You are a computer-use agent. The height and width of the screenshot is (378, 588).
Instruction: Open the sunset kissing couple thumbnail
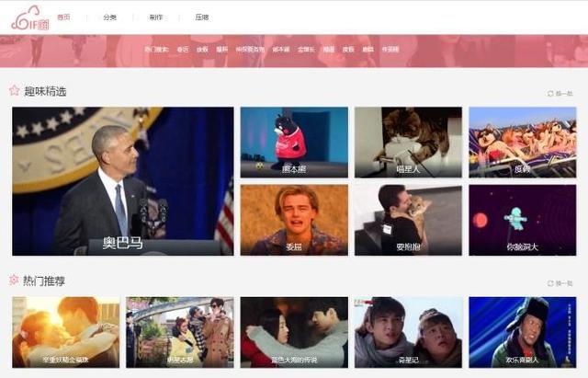click(65, 332)
